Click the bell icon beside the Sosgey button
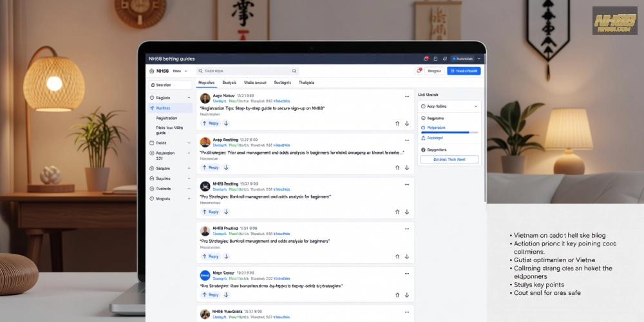The height and width of the screenshot is (322, 644). [419, 71]
